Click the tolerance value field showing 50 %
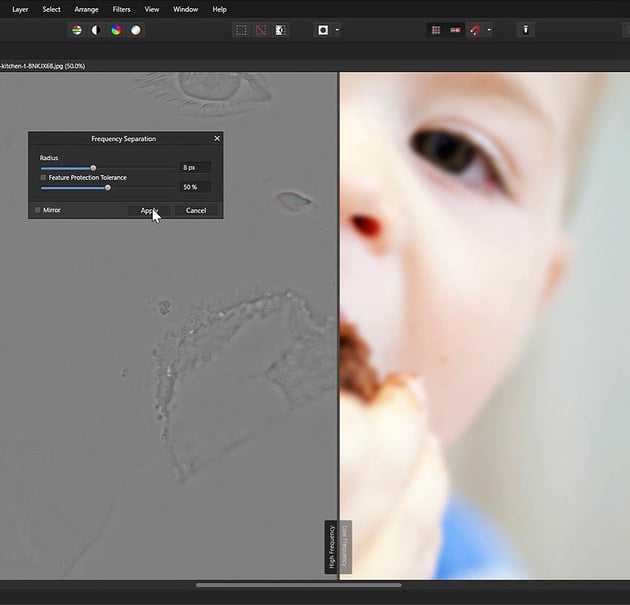Screen dimensions: 630x605 (195, 187)
